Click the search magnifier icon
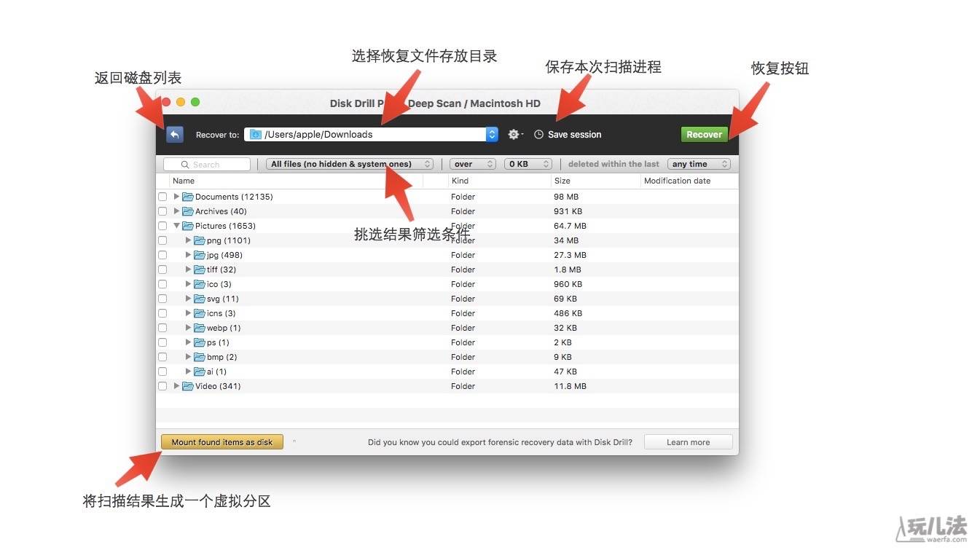Viewport: 980px width, 558px height. coord(185,165)
